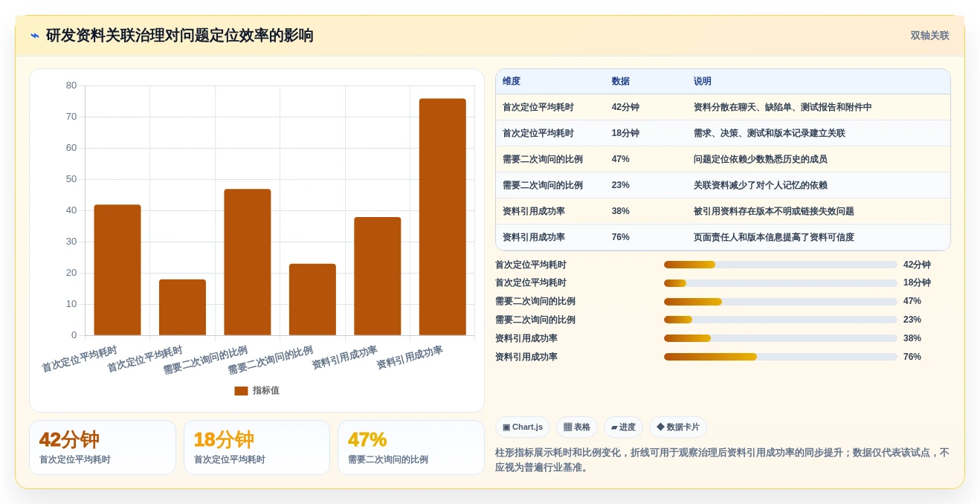Click the Chart.js chip
The width and height of the screenshot is (980, 504).
(x=523, y=427)
